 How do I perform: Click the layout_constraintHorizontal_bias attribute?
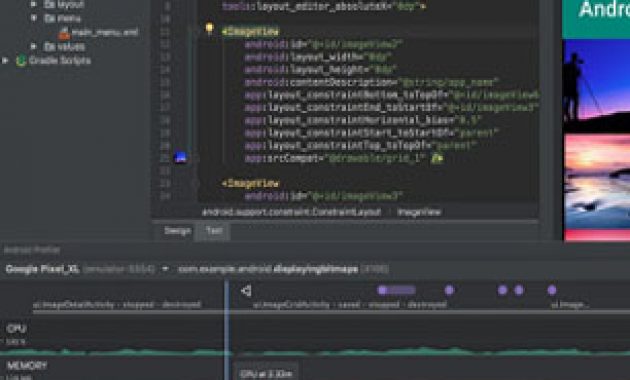point(363,120)
